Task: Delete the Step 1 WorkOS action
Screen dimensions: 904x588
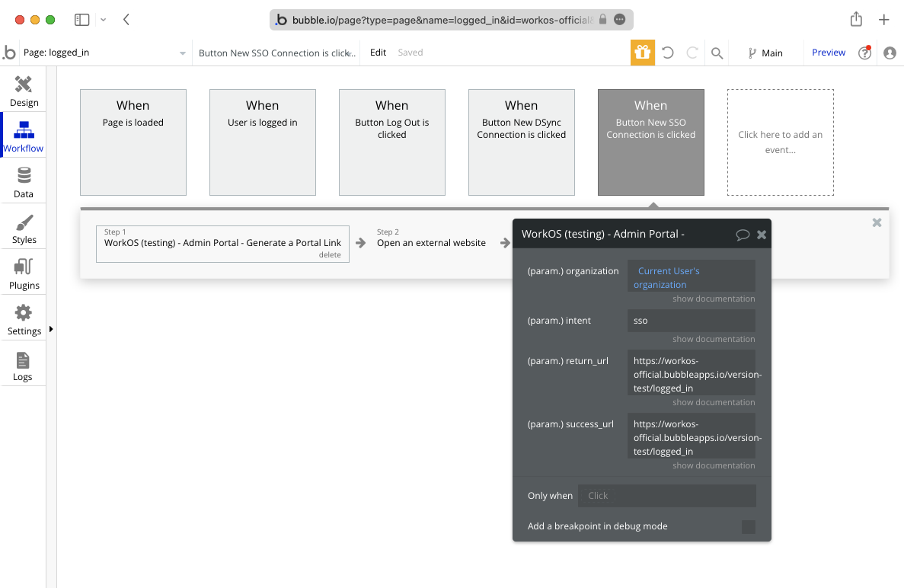Action: (330, 254)
